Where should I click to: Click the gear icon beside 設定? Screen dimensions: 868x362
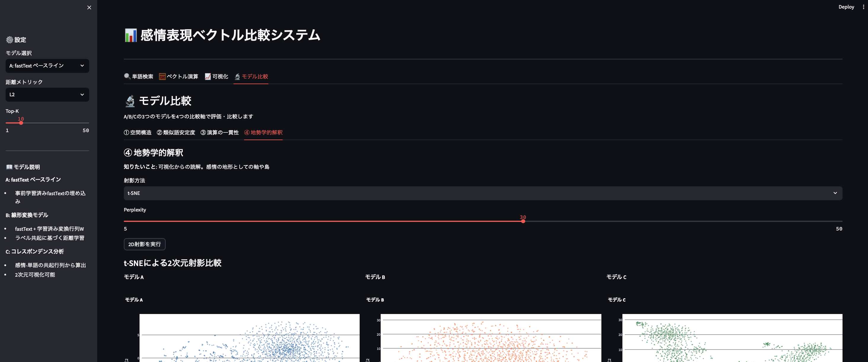tap(9, 39)
